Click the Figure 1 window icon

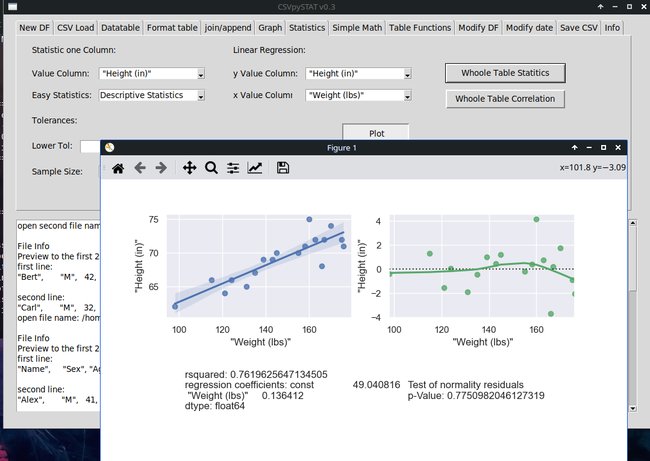[109, 148]
